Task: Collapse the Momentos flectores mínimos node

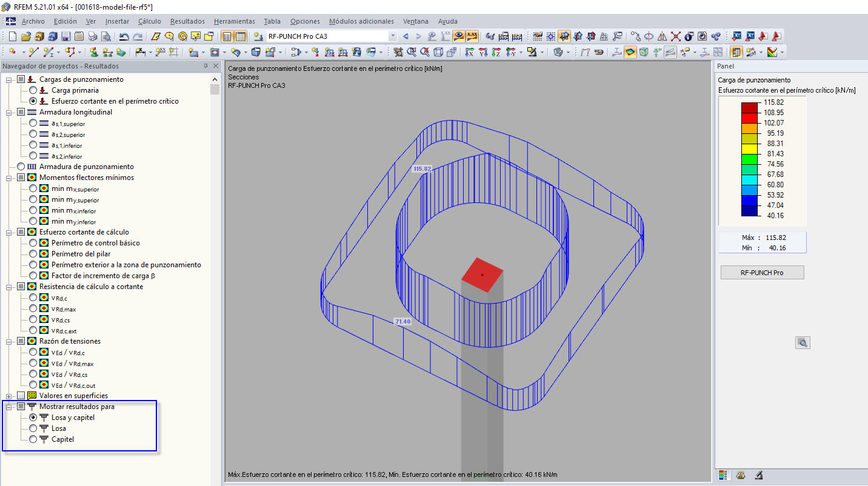Action: click(9, 178)
